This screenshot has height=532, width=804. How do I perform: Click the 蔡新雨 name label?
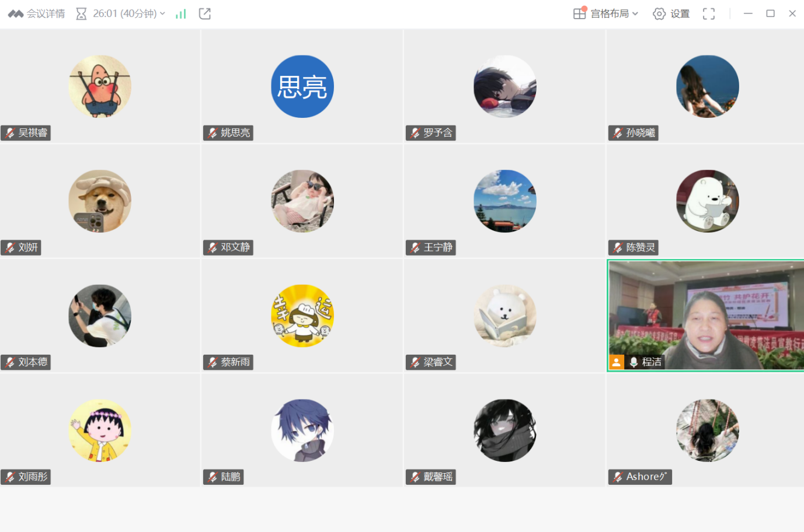235,362
